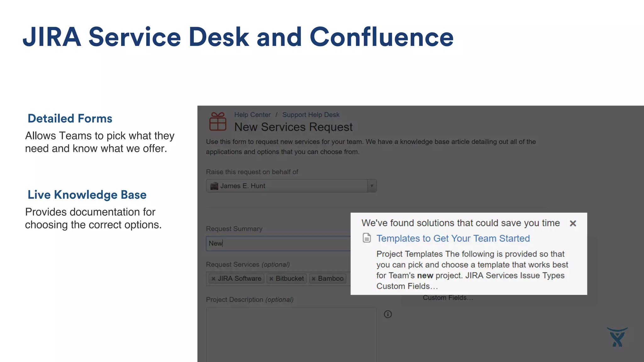Click the Project Description text area
This screenshot has width=644, height=362.
coord(291,334)
